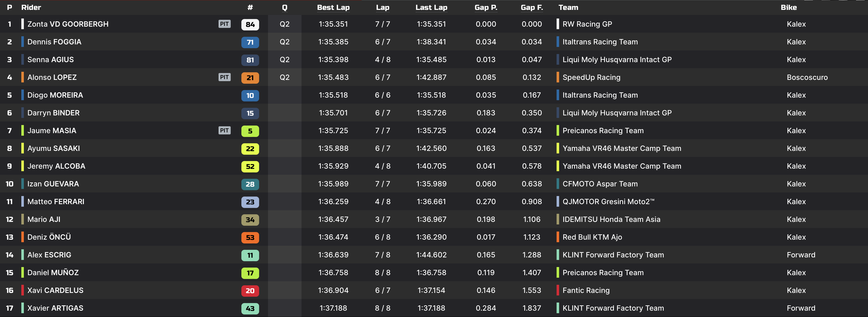This screenshot has width=868, height=317.
Task: Click the Q2 label in Zonta's row
Action: [285, 24]
